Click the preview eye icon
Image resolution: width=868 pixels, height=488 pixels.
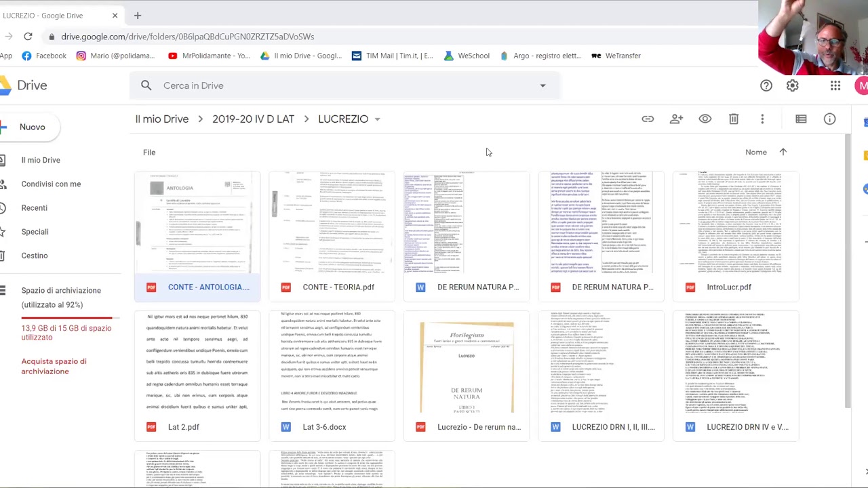[705, 119]
